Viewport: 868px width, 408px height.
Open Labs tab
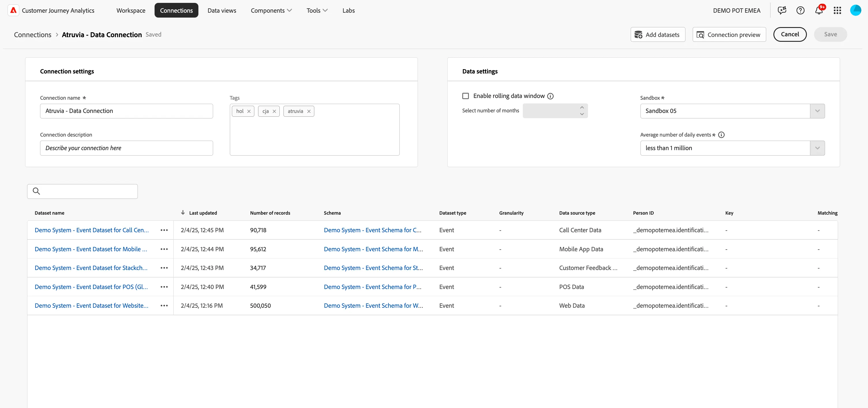tap(348, 10)
